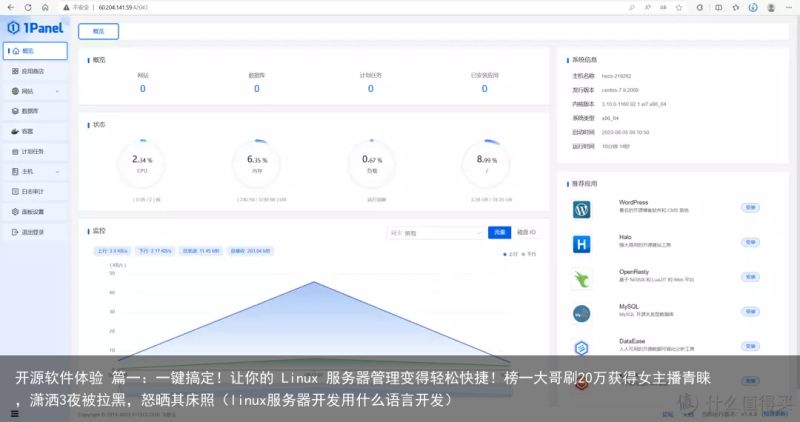Click the memory usage gauge 6.35%
The height and width of the screenshot is (422, 800).
(x=257, y=164)
